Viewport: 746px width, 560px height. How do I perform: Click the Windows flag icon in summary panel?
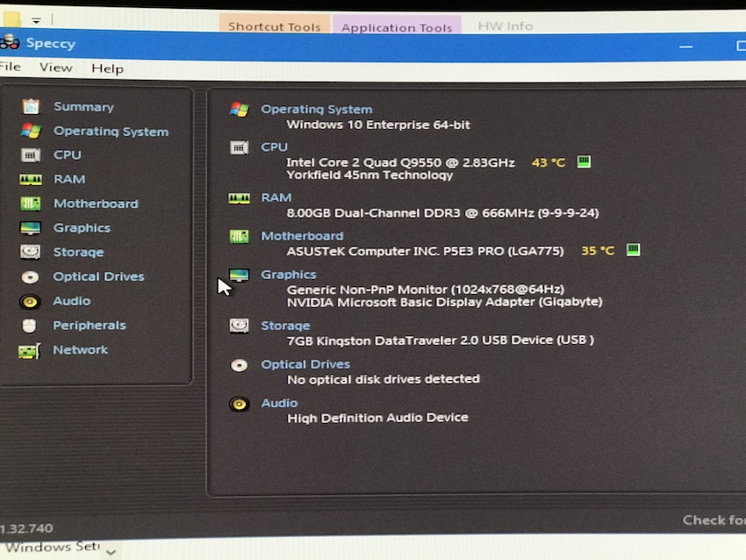240,110
